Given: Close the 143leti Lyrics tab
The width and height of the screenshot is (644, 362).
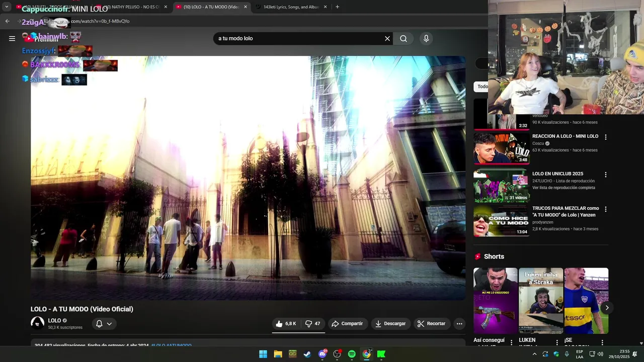Looking at the screenshot, I should [325, 7].
